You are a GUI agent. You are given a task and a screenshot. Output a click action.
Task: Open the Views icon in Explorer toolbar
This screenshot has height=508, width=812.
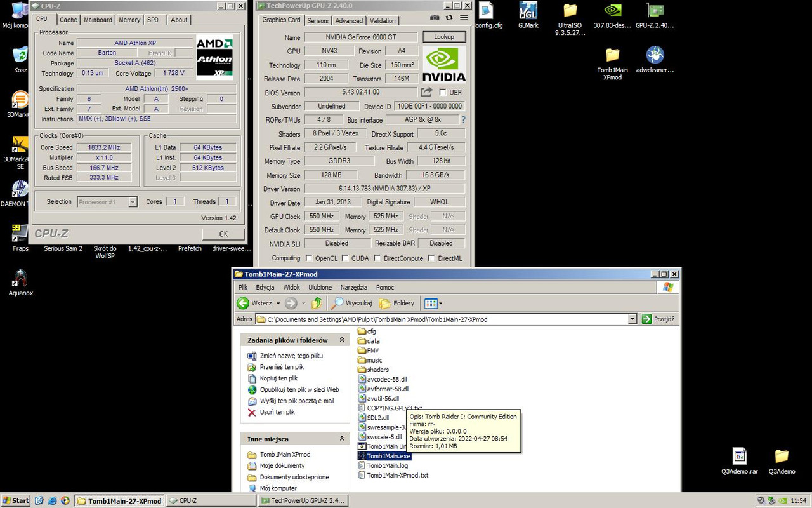[x=430, y=303]
